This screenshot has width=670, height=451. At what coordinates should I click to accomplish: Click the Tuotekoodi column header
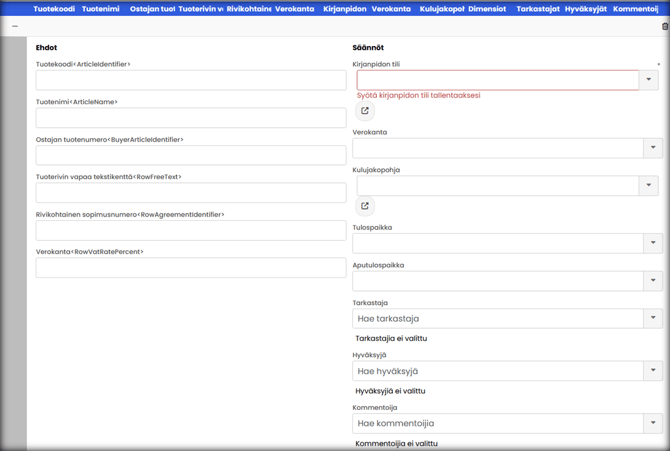coord(54,9)
